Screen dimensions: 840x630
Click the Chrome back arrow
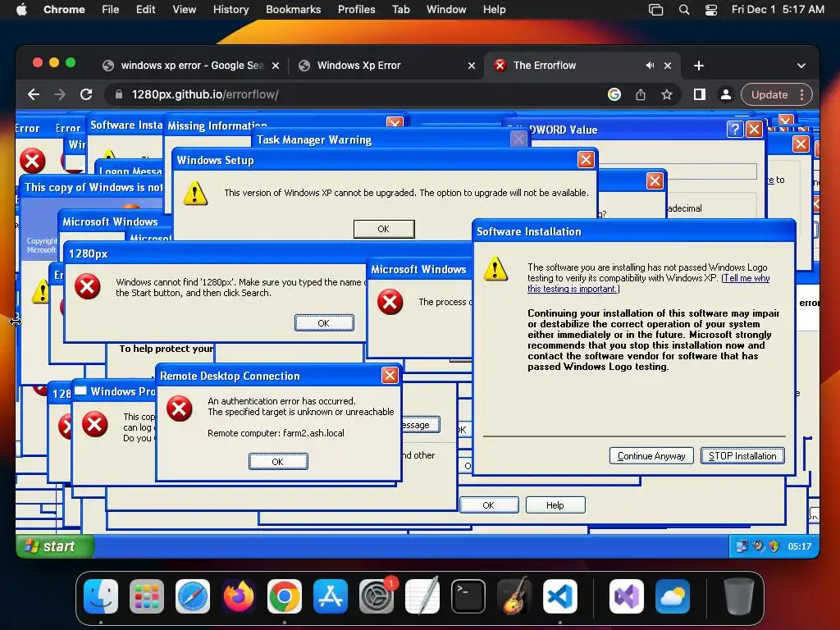click(x=33, y=95)
